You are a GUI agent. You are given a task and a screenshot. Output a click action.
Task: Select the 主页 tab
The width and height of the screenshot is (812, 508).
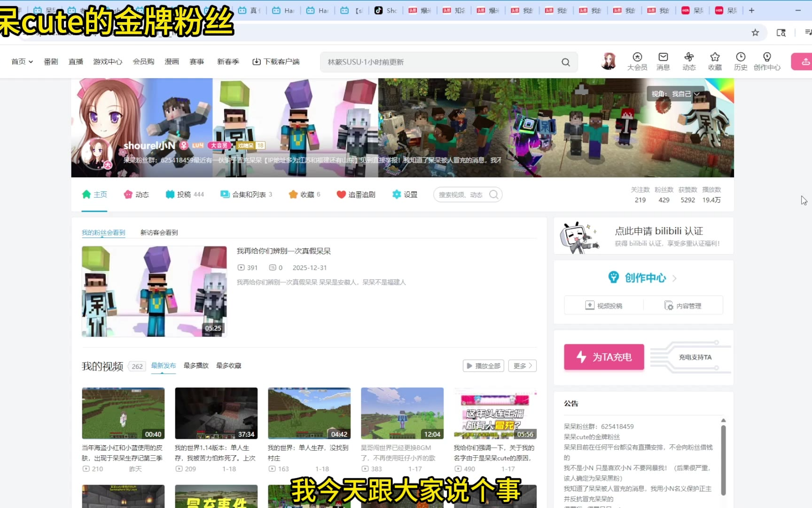click(x=94, y=195)
